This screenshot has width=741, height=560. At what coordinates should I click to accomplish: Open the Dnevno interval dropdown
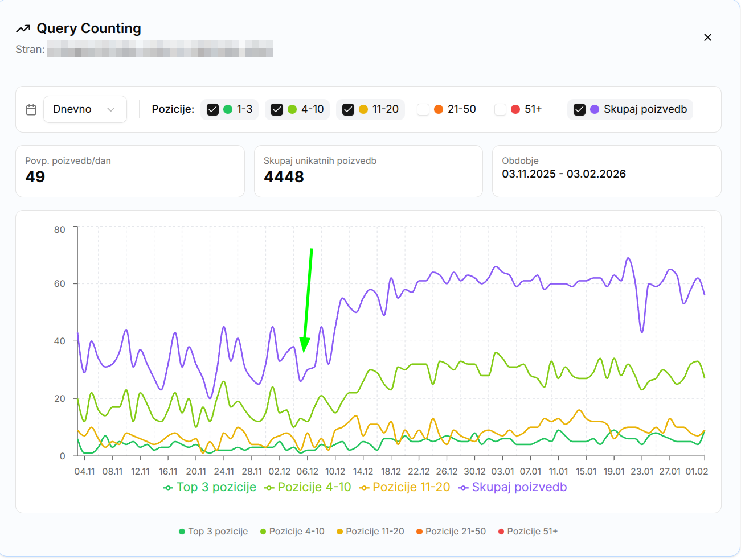pos(85,109)
